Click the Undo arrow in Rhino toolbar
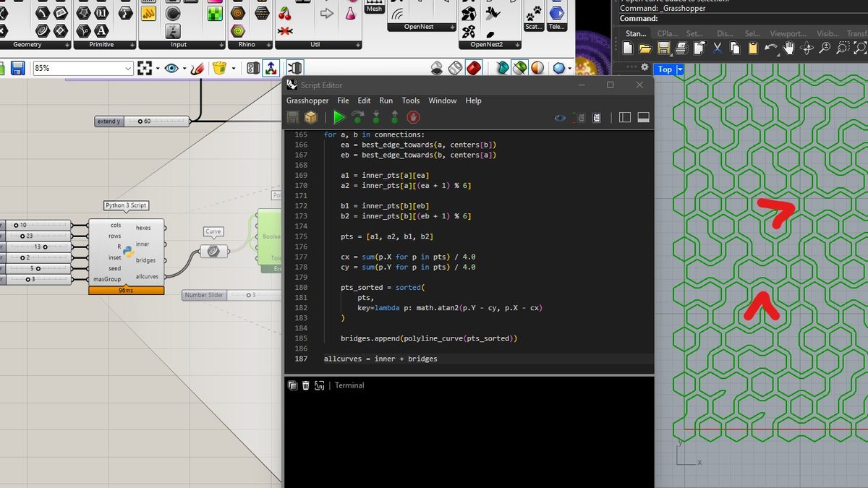 (771, 48)
